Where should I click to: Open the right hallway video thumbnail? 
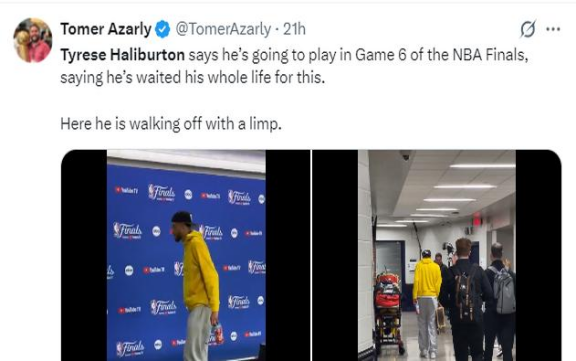[x=437, y=255]
